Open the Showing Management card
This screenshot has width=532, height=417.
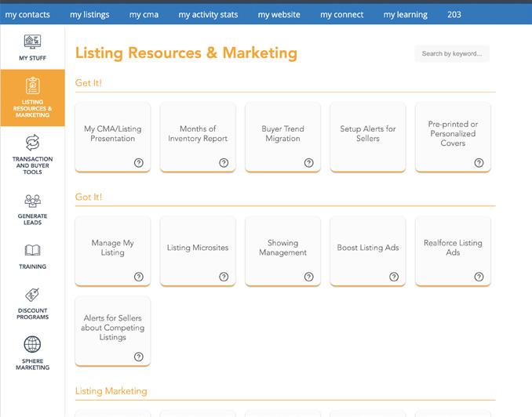click(x=282, y=248)
